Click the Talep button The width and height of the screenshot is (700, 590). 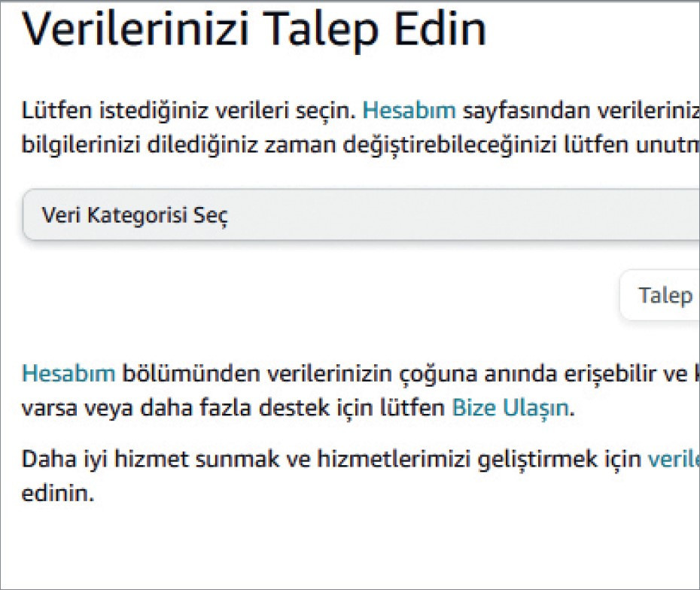pos(660,295)
